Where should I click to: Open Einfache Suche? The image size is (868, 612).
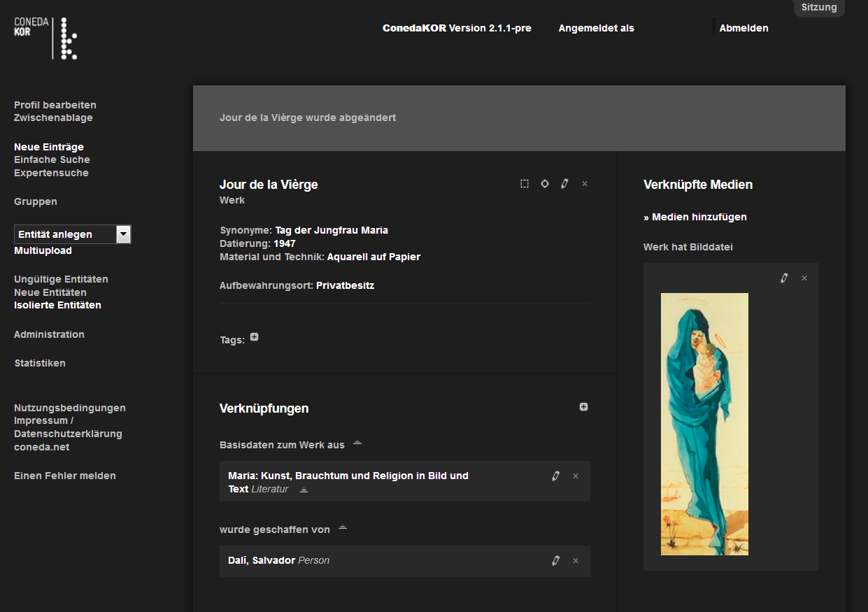[52, 159]
